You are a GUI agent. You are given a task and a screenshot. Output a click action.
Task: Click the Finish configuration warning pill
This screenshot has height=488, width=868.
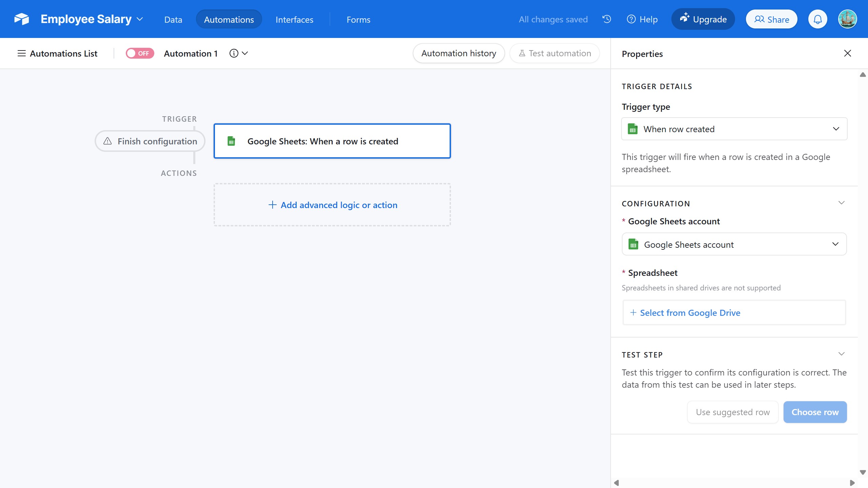(150, 141)
